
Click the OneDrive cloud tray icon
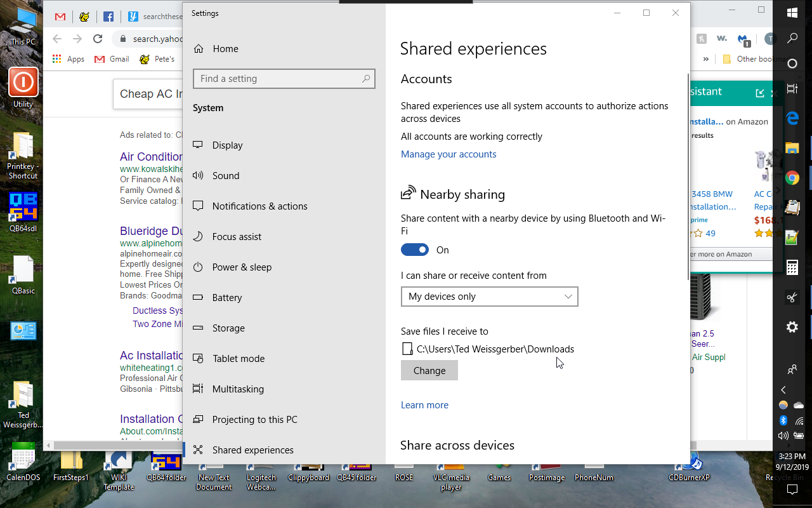pyautogui.click(x=799, y=405)
